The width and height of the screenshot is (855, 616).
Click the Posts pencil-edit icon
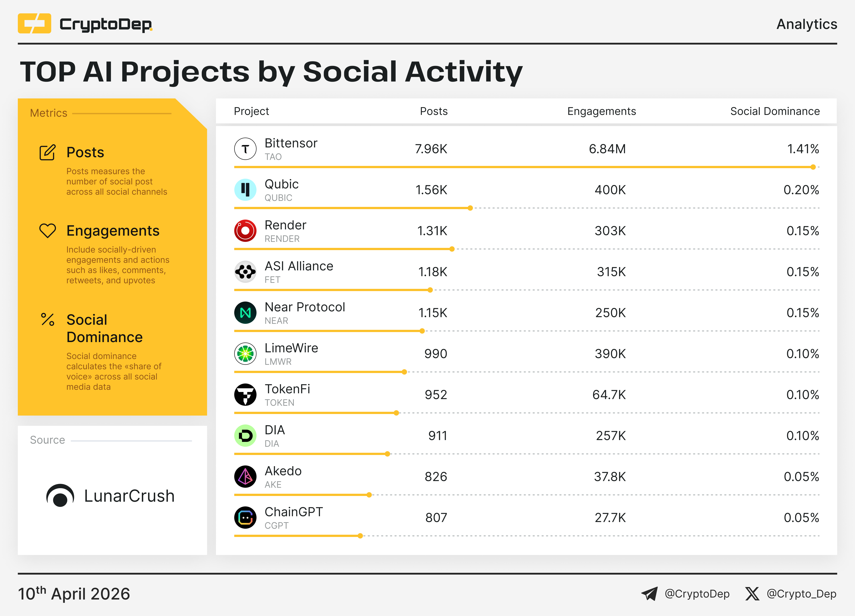pyautogui.click(x=47, y=152)
